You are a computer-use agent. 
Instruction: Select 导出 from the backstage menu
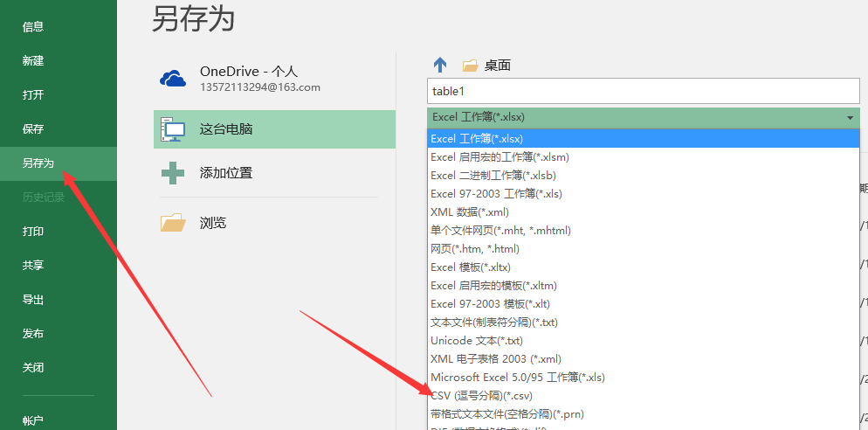[x=33, y=300]
